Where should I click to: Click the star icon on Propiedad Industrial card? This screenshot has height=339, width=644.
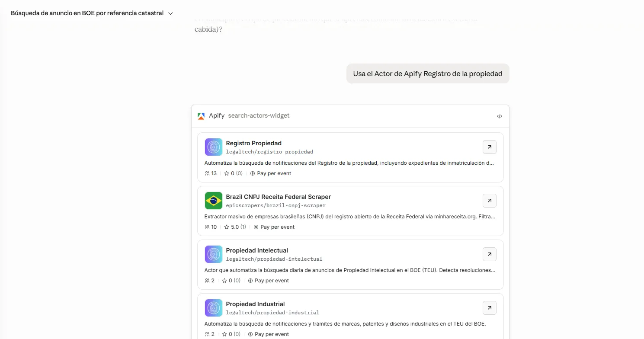(224, 334)
